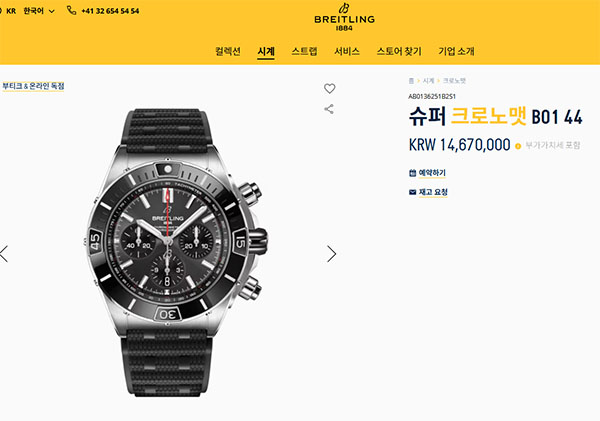Click the calendar icon beside 예약하기
600x421 pixels.
tap(412, 173)
